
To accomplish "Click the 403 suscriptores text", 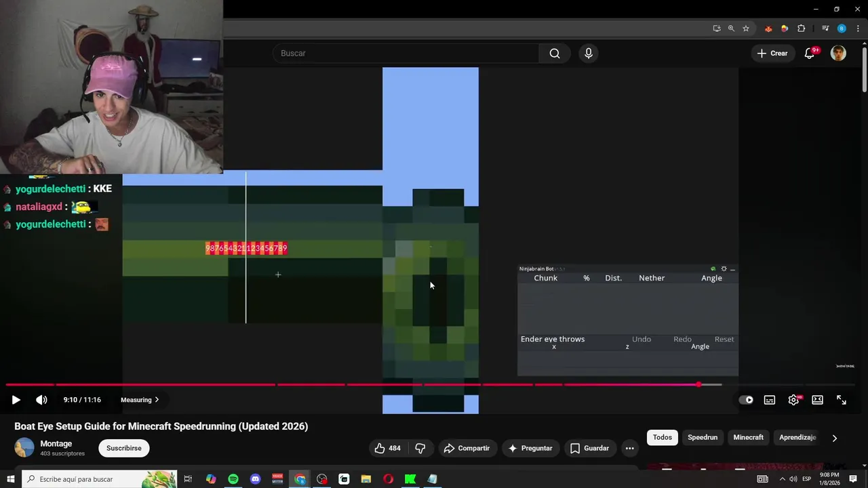I will click(x=62, y=453).
